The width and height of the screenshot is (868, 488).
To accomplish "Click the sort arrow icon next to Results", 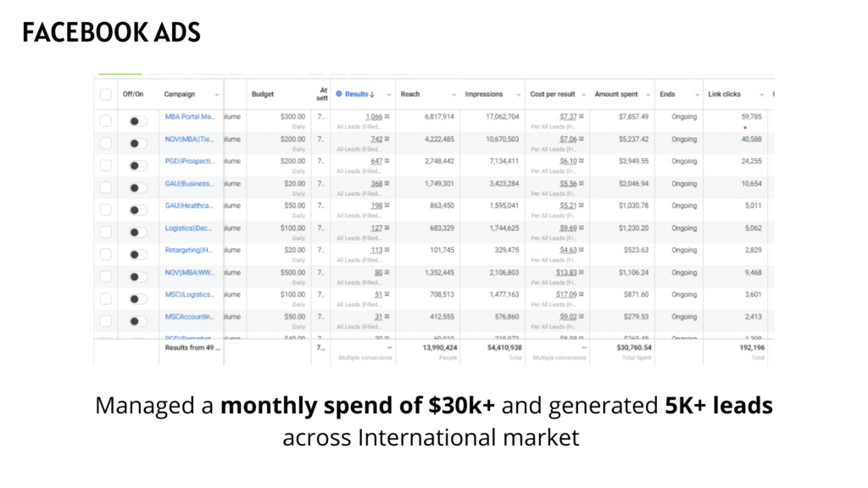I will (373, 94).
